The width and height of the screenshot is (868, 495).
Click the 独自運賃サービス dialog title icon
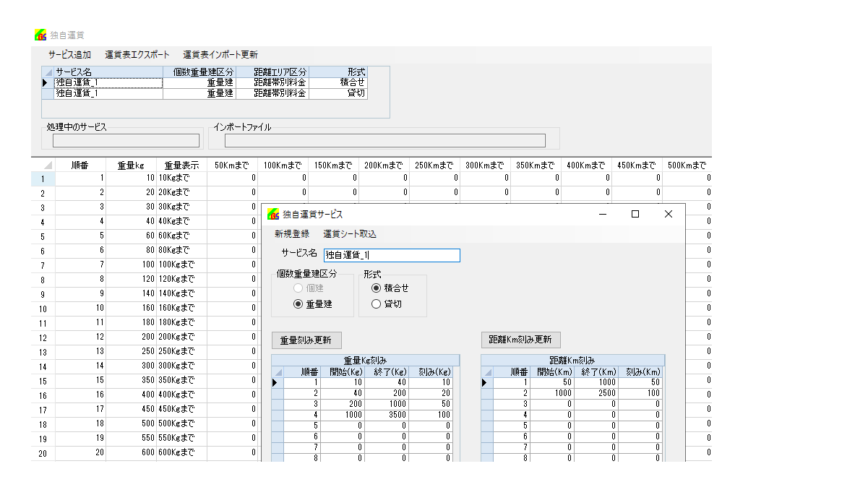pos(273,214)
